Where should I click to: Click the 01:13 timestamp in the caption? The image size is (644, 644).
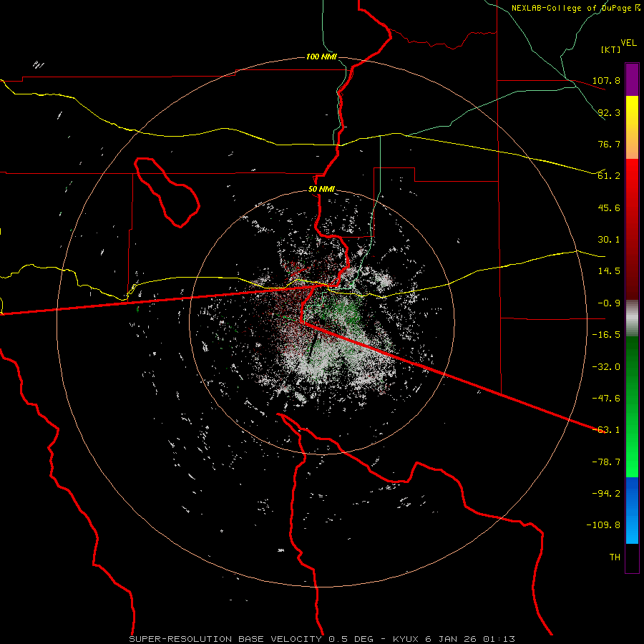(499, 639)
